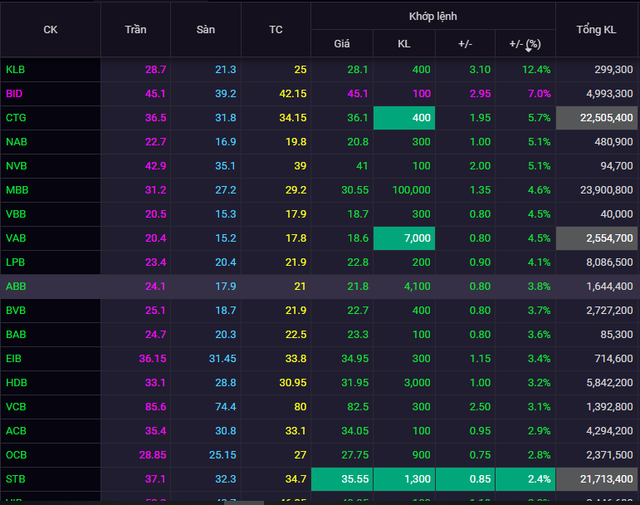Viewport: 640px width, 505px height.
Task: Open the STB stock ticker
Action: (16, 479)
